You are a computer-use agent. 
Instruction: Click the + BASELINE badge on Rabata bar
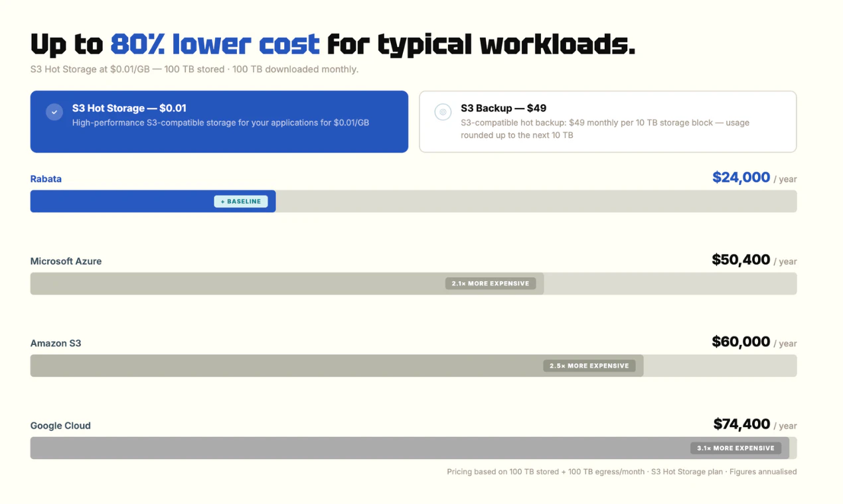(x=241, y=202)
